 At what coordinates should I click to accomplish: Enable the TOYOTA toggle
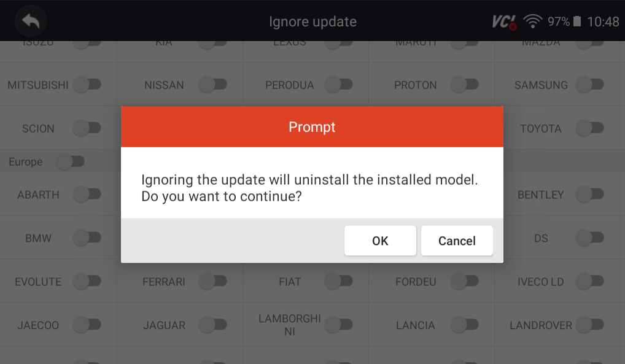pyautogui.click(x=590, y=128)
